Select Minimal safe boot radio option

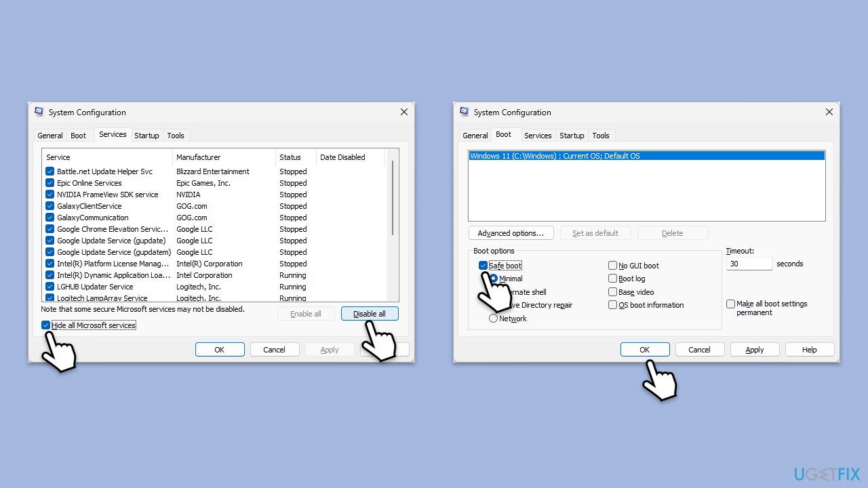click(x=494, y=279)
